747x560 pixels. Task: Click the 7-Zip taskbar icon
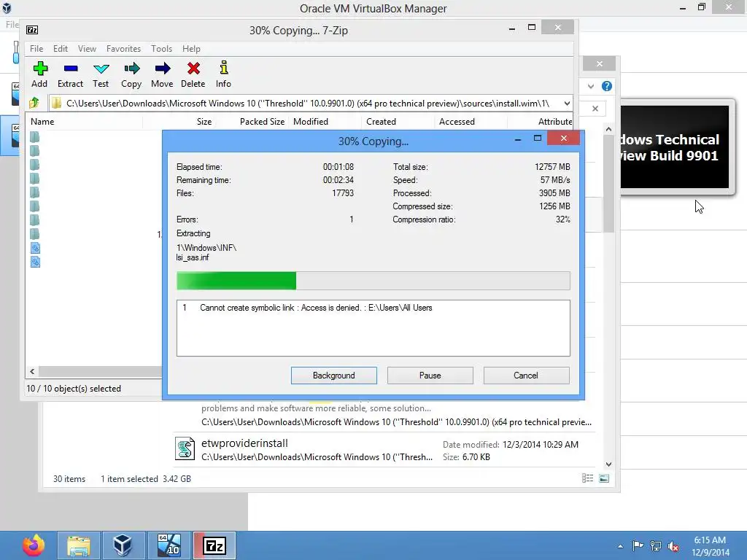point(214,545)
